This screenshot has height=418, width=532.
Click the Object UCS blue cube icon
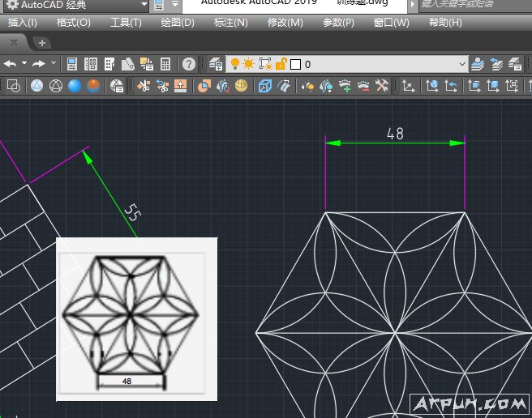pos(493,86)
